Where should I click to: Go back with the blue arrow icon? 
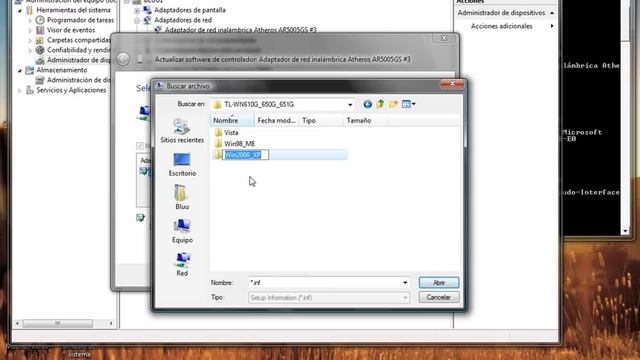tap(367, 104)
